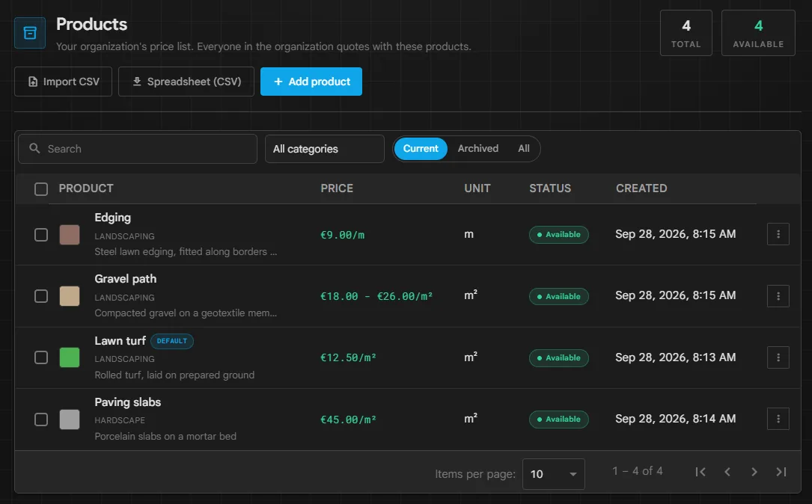Image resolution: width=812 pixels, height=504 pixels.
Task: Open the three-dot menu for Lawn turf
Action: tap(778, 357)
